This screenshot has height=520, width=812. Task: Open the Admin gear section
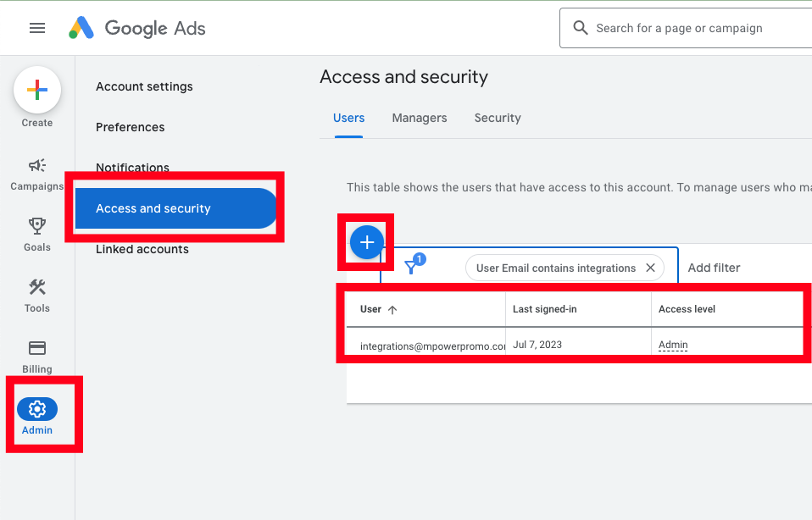[37, 416]
